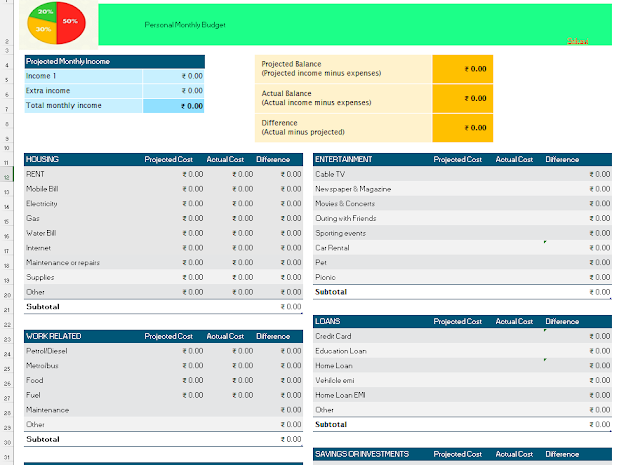Select the budget pie chart image
Screen dimensions: 640x465
tap(56, 23)
